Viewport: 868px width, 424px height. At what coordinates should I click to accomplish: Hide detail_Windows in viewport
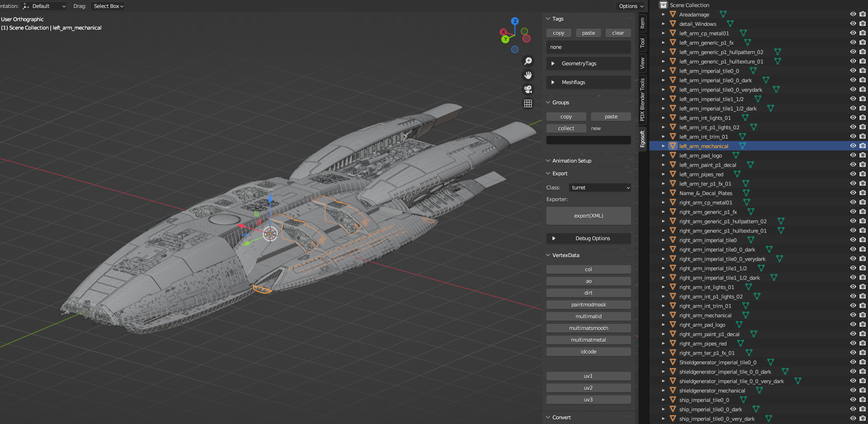[x=853, y=24]
